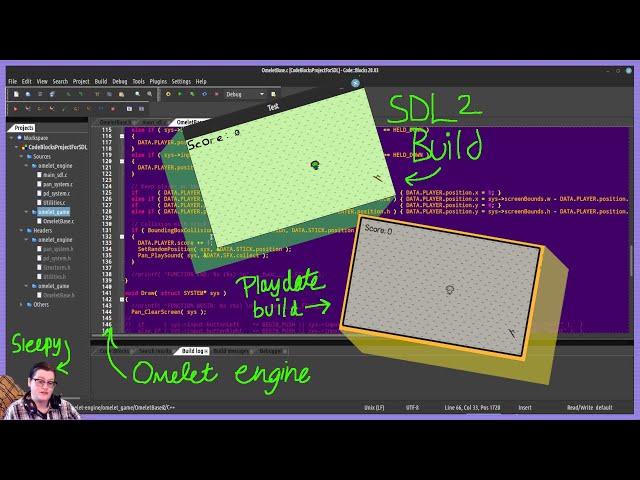The image size is (640, 480).
Task: Toggle the code fold at line 132
Action: (122, 237)
